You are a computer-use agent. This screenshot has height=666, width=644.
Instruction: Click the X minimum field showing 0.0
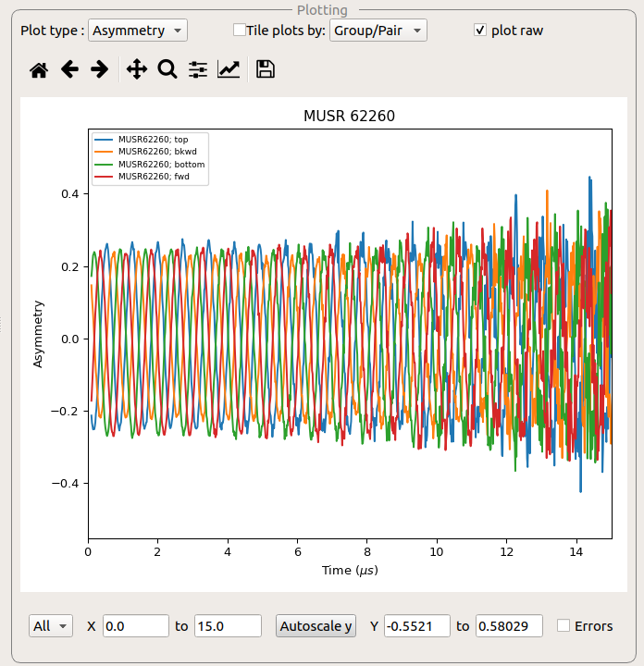135,626
